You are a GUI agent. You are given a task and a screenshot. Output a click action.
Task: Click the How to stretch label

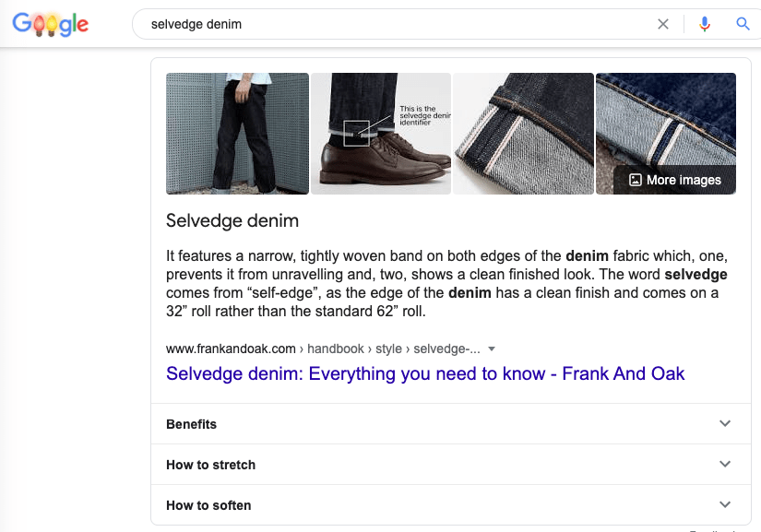(210, 465)
